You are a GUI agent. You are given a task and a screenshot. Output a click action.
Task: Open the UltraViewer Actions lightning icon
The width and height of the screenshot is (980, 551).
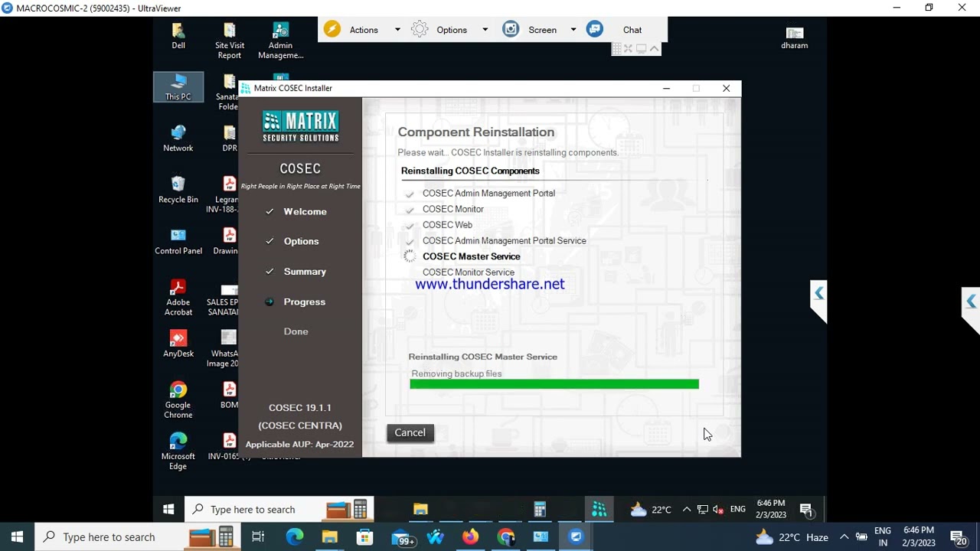tap(332, 29)
